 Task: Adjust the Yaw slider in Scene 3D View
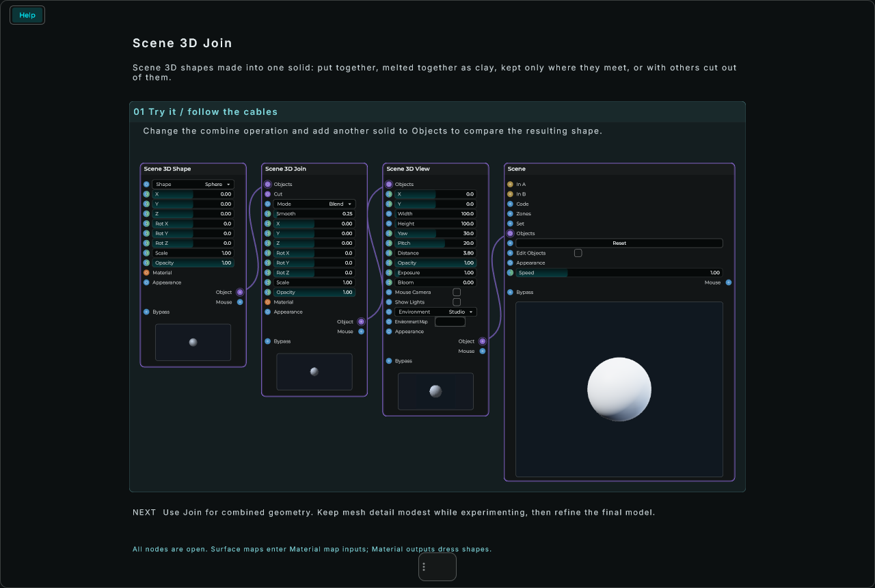435,233
